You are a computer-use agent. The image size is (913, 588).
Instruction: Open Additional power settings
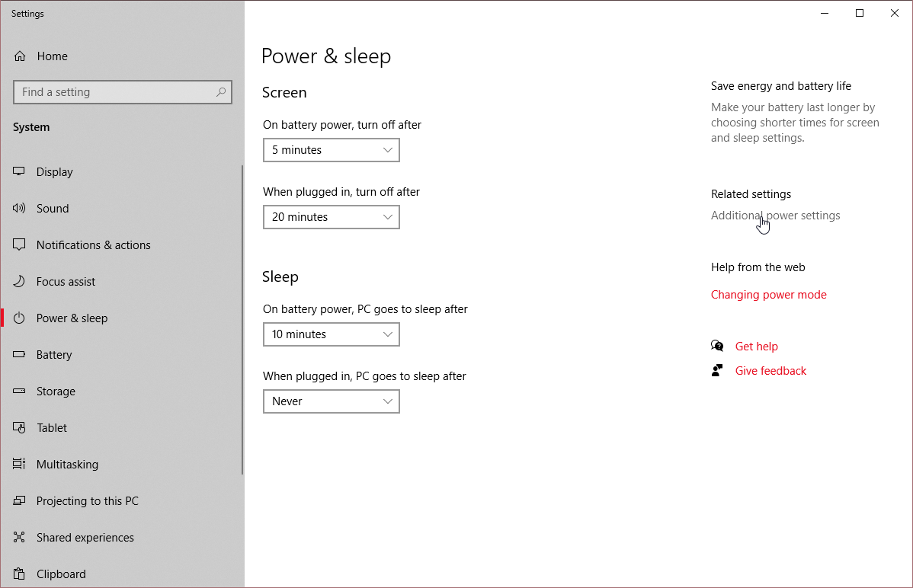coord(775,216)
